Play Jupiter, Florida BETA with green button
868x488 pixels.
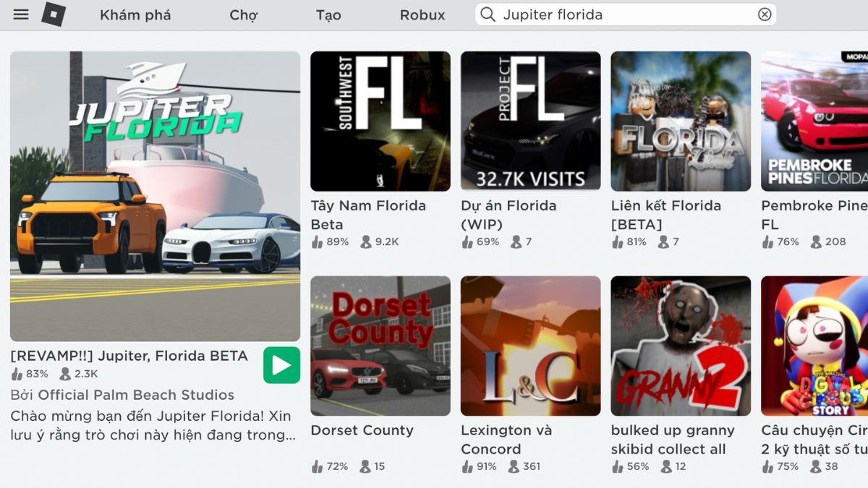pyautogui.click(x=281, y=365)
